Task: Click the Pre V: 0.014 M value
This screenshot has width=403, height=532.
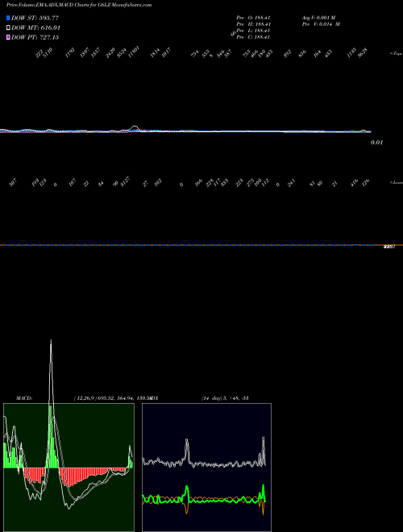Action: point(322,24)
